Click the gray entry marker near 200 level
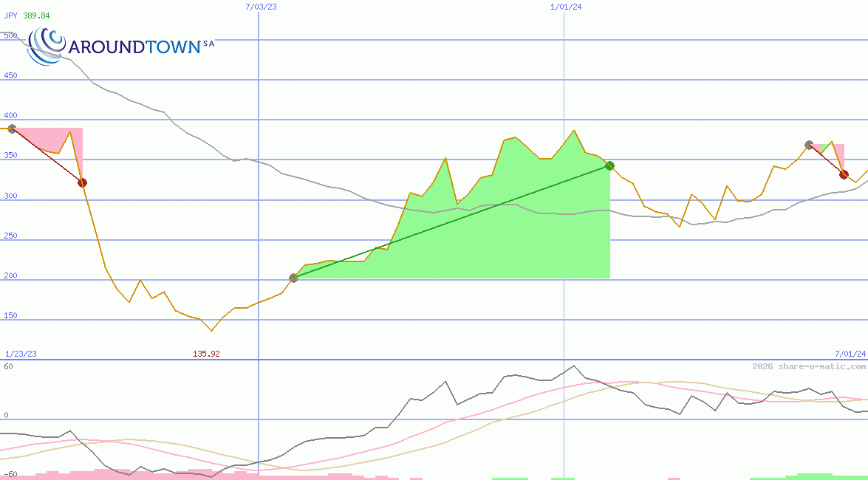 (293, 278)
